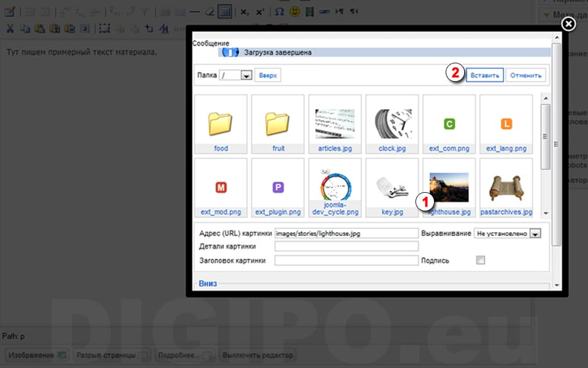Select the green ext_com.png icon
The width and height of the screenshot is (588, 368).
[x=449, y=124]
